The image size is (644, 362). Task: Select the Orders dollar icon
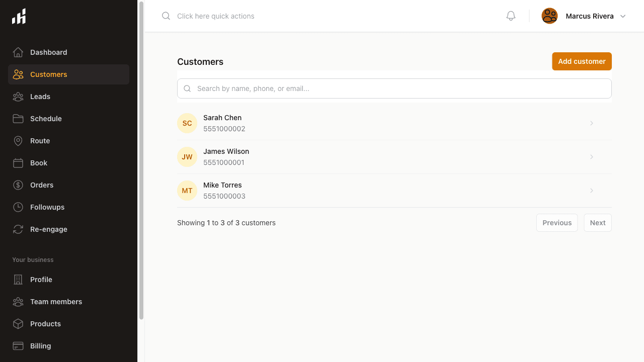(18, 185)
